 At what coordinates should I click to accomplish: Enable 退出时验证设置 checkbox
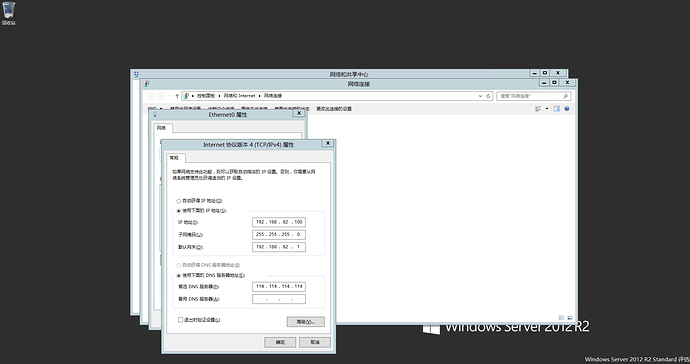coord(180,320)
